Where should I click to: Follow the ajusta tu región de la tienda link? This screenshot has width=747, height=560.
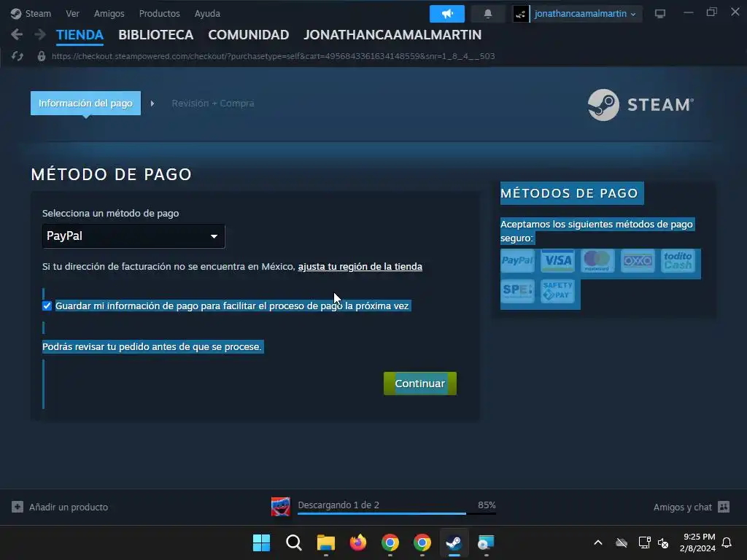tap(360, 267)
